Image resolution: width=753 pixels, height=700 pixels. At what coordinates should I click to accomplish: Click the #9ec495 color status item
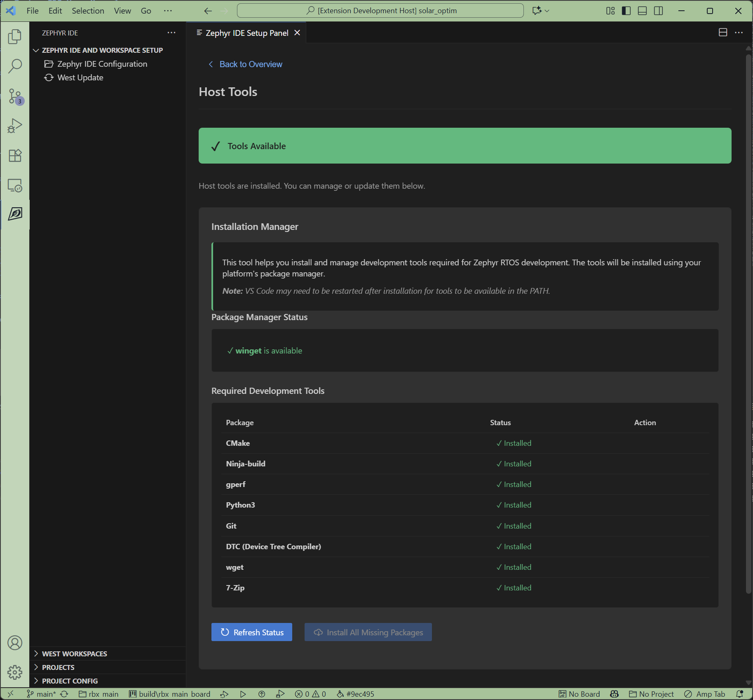[x=355, y=694]
